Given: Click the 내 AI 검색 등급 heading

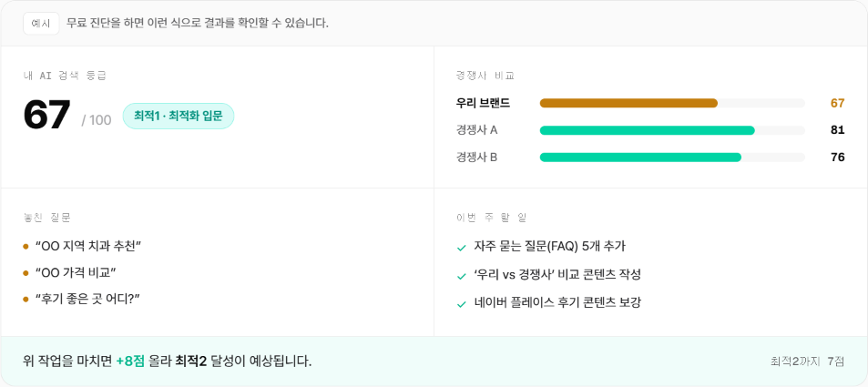Looking at the screenshot, I should [65, 76].
